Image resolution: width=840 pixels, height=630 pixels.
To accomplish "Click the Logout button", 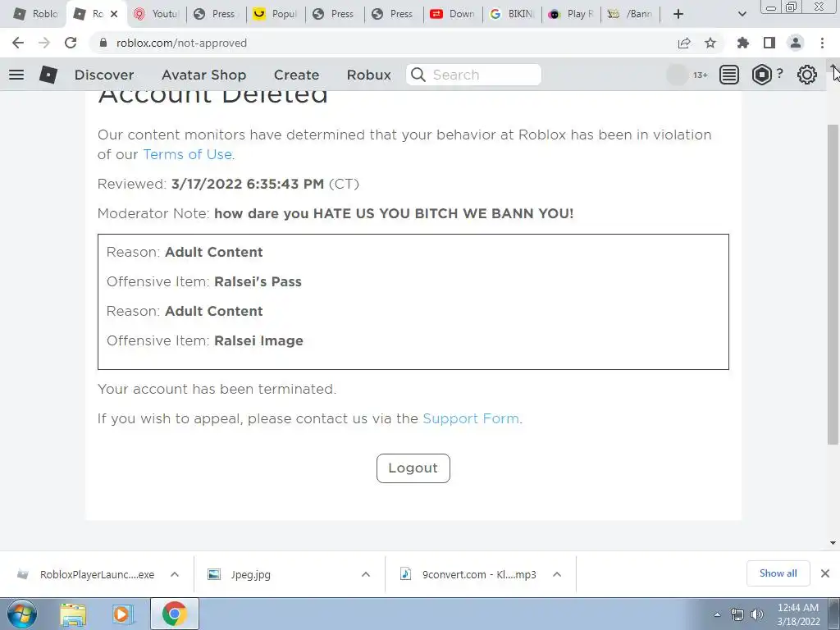I will [x=413, y=468].
